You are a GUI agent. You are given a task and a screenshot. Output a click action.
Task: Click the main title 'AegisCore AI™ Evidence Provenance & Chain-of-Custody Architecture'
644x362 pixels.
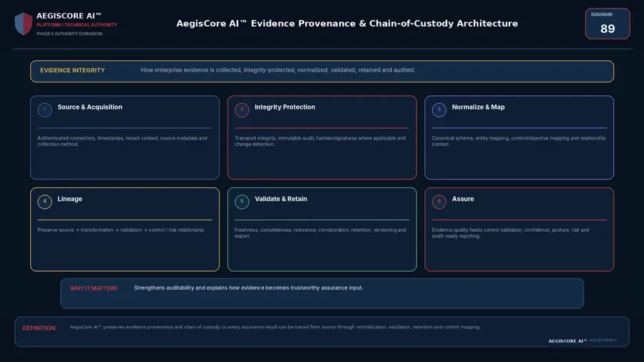[x=347, y=24]
